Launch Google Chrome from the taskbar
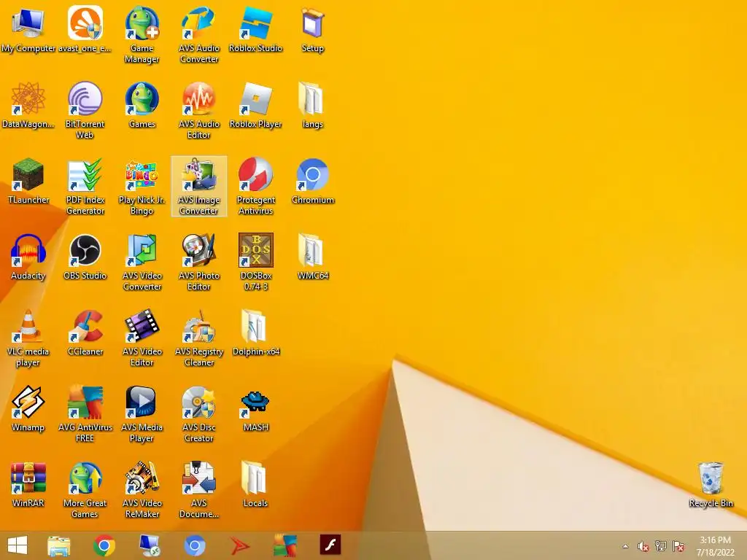747x560 pixels. (x=104, y=545)
